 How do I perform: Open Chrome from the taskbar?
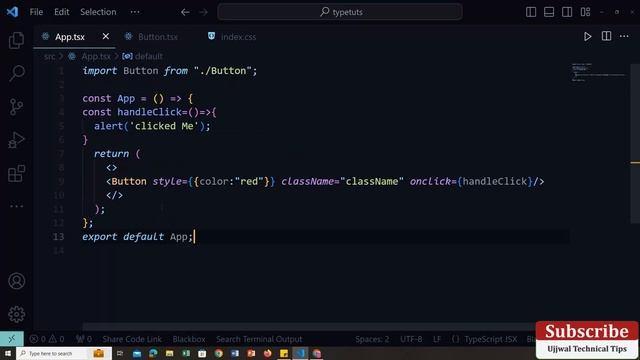tap(219, 353)
